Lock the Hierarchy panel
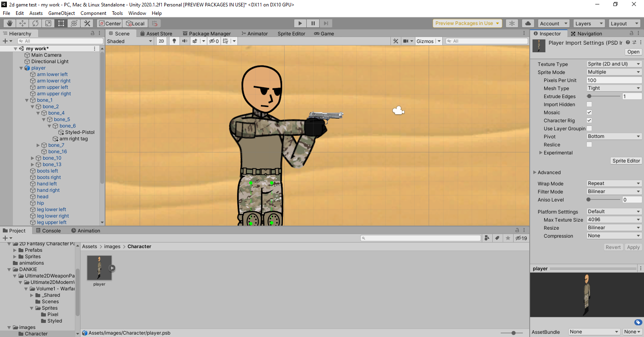The width and height of the screenshot is (644, 337). coord(93,33)
